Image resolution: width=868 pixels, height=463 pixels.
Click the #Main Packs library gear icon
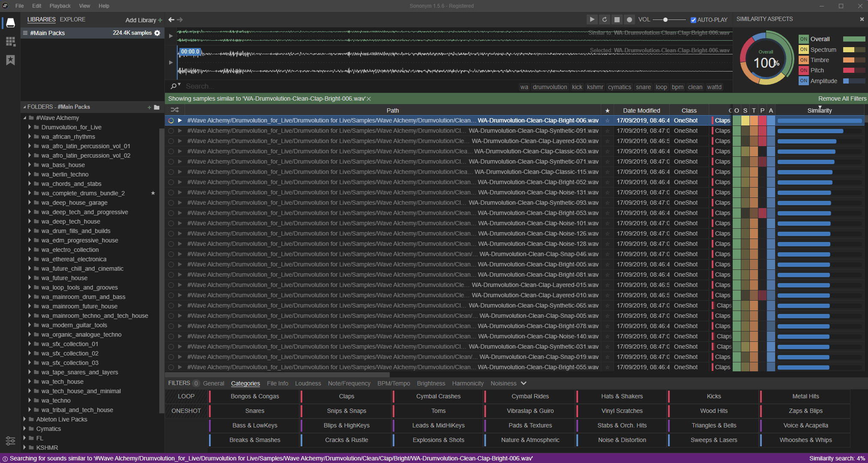[157, 33]
